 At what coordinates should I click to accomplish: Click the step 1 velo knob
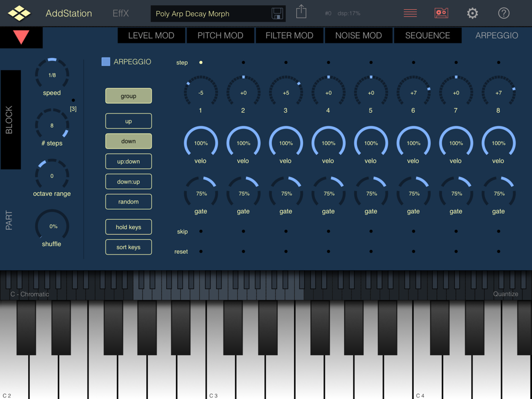[201, 143]
